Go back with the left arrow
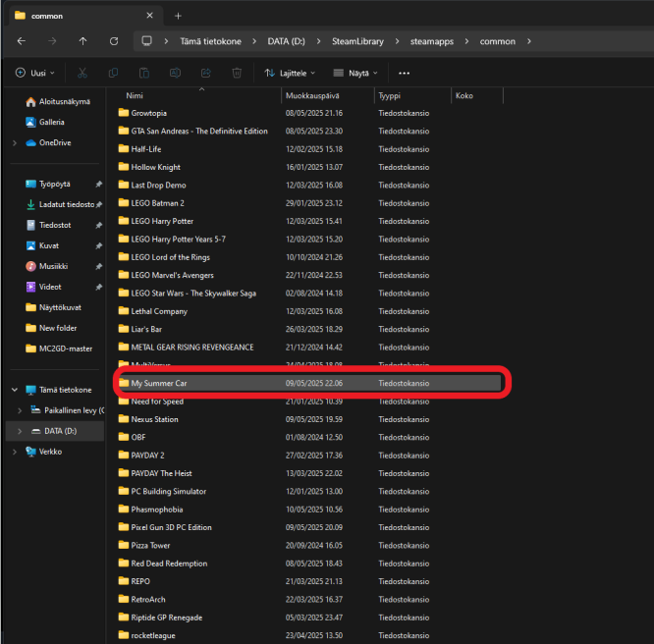The image size is (654, 644). click(x=22, y=41)
